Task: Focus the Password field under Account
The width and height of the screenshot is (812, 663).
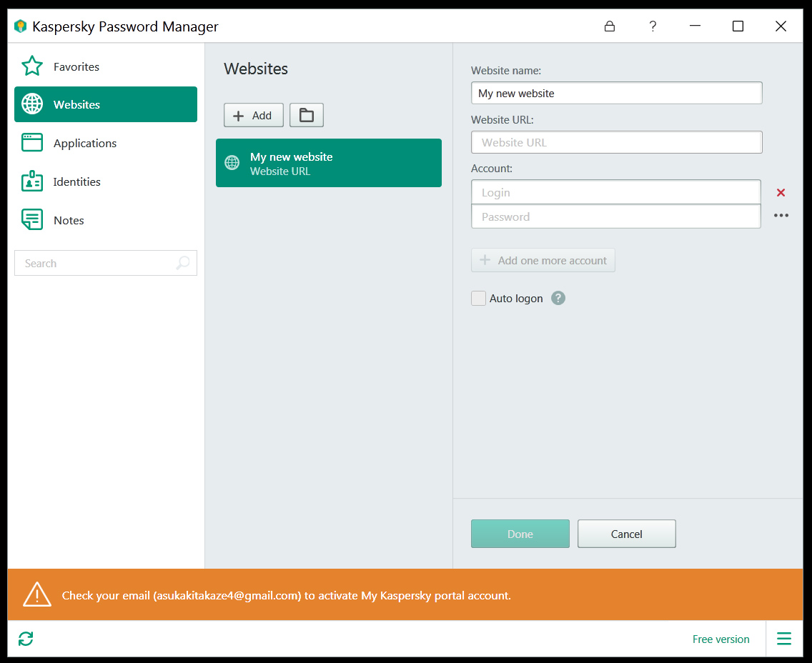Action: coord(615,217)
